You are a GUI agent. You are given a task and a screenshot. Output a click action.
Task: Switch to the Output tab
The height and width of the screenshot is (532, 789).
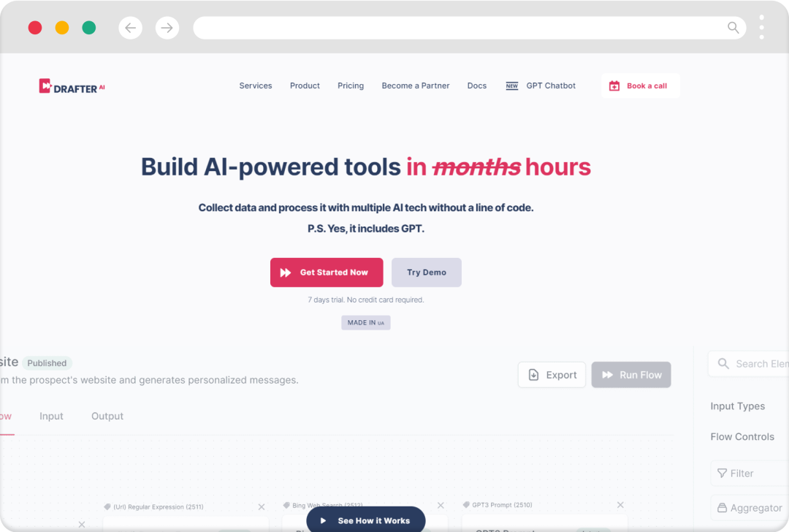coord(107,417)
